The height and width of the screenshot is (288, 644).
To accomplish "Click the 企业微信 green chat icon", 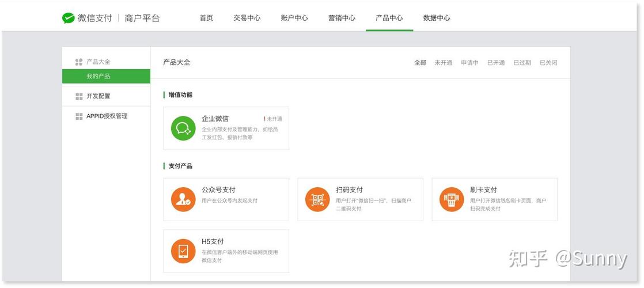I will [x=183, y=128].
